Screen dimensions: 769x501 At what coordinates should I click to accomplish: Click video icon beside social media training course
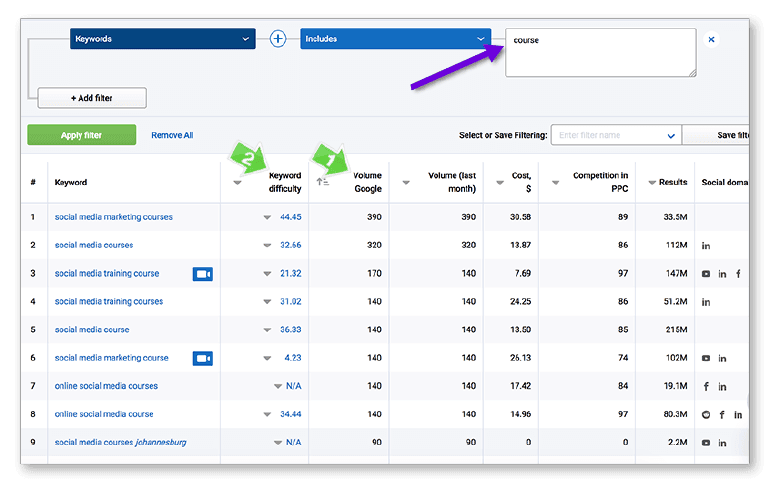[x=202, y=274]
